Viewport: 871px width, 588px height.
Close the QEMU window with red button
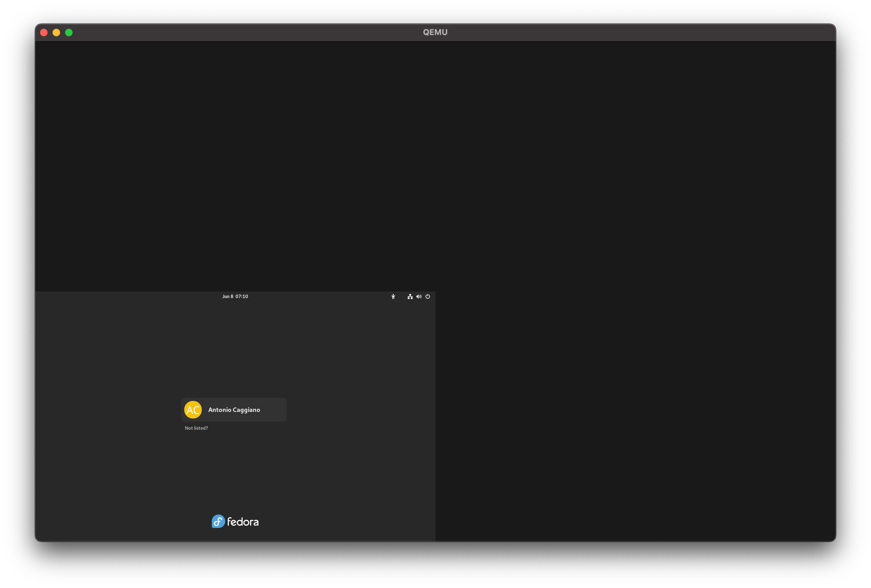tap(44, 33)
